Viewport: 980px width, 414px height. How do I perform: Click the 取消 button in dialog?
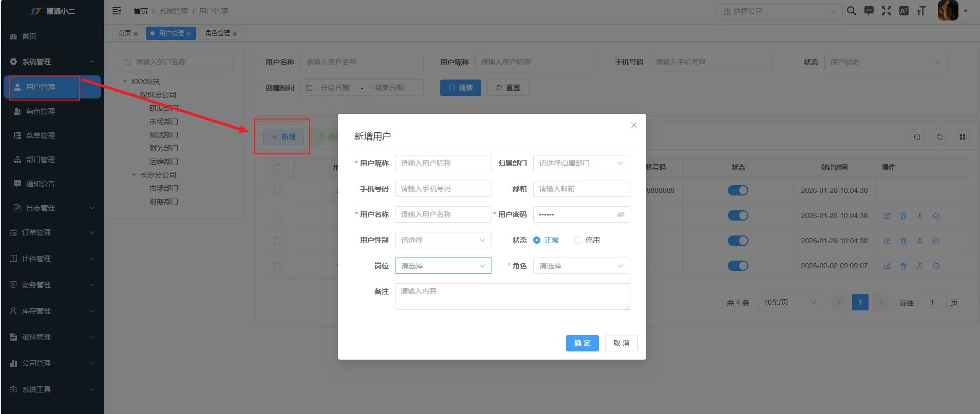[x=621, y=343]
